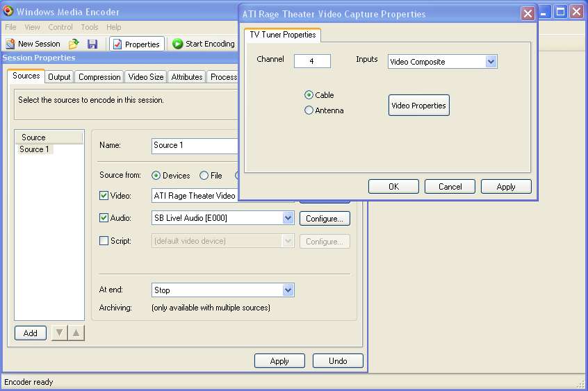Open the Tools menu
Screen dimensions: 588x391
click(x=90, y=27)
